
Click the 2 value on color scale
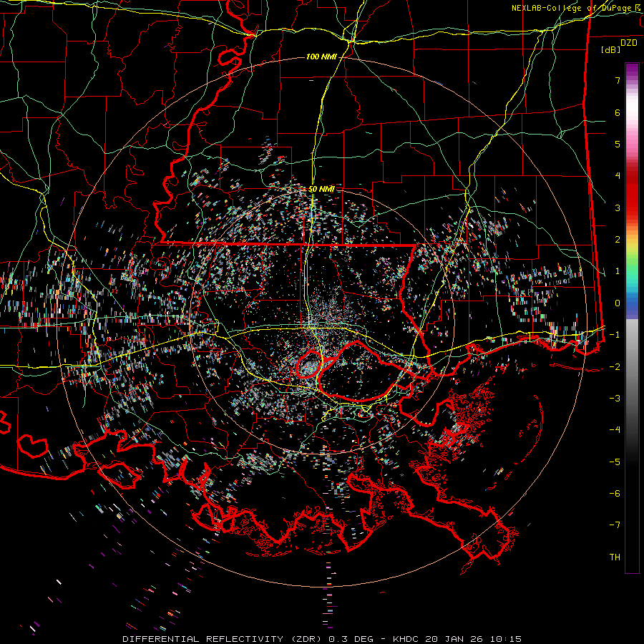pyautogui.click(x=618, y=240)
